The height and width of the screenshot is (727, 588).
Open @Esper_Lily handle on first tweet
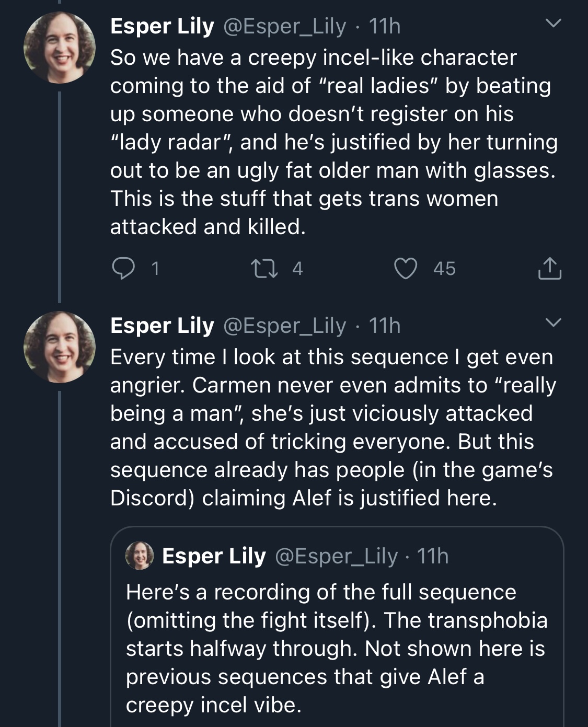285,26
